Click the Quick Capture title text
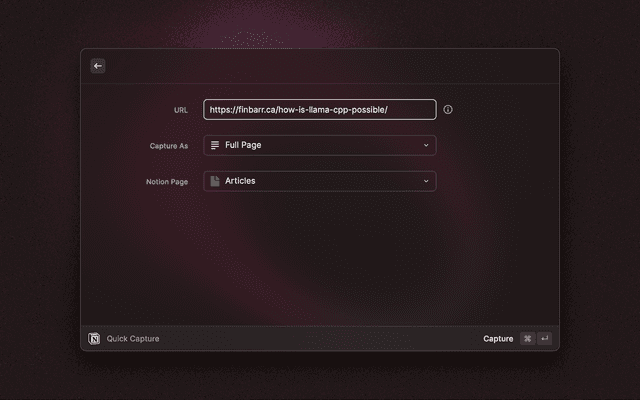640x400 pixels. click(133, 339)
